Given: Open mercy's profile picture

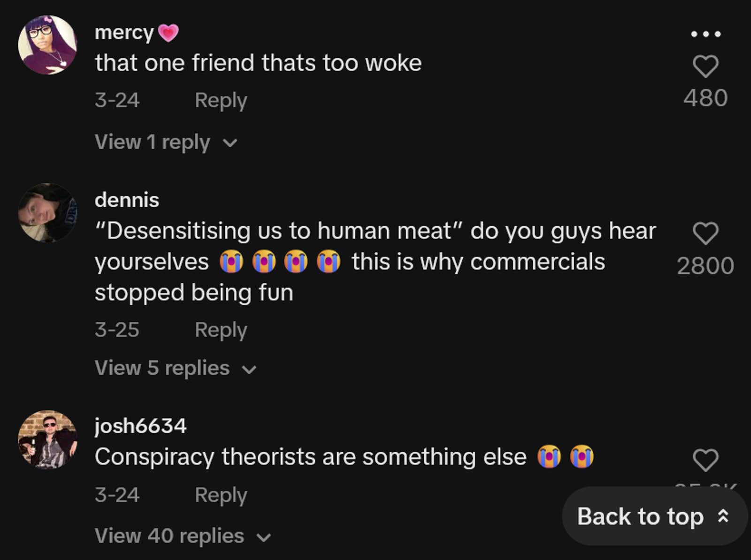Looking at the screenshot, I should (x=47, y=45).
